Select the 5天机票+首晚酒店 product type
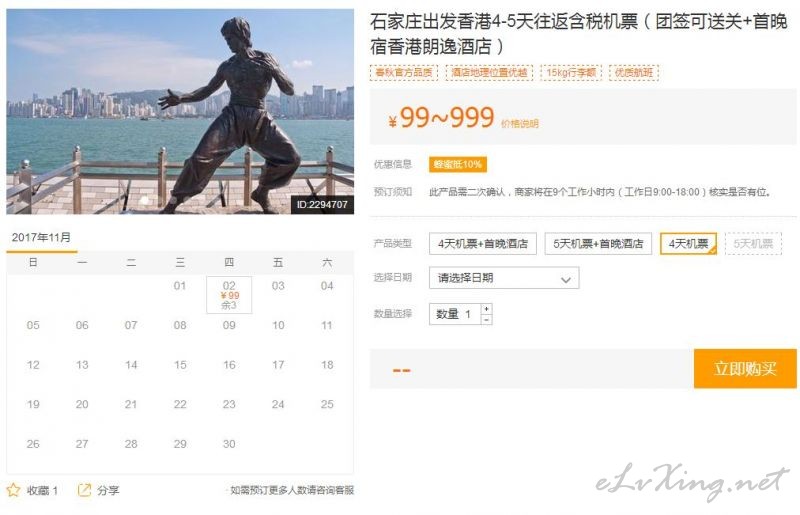This screenshot has width=800, height=515. (598, 243)
